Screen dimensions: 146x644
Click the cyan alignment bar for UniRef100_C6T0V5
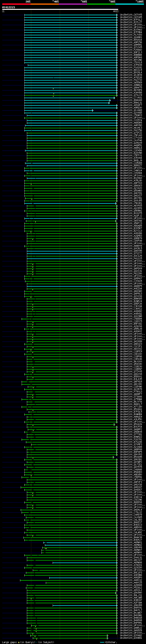71,15
